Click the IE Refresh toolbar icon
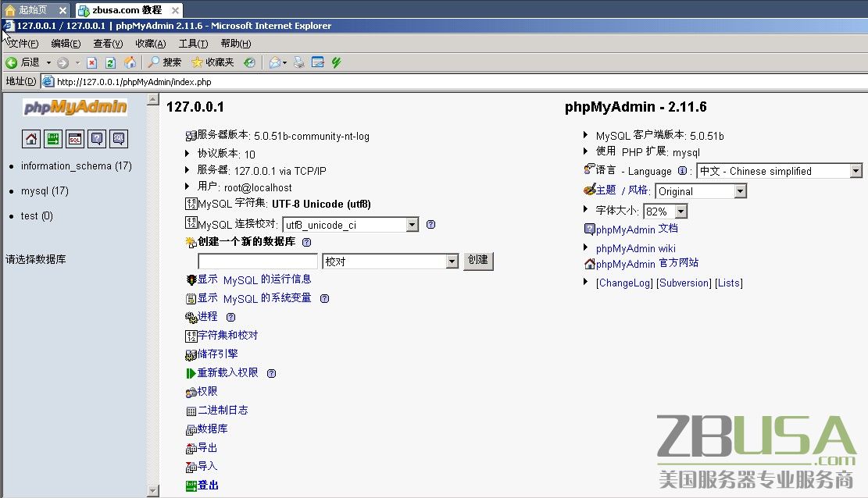This screenshot has height=498, width=868. point(110,62)
